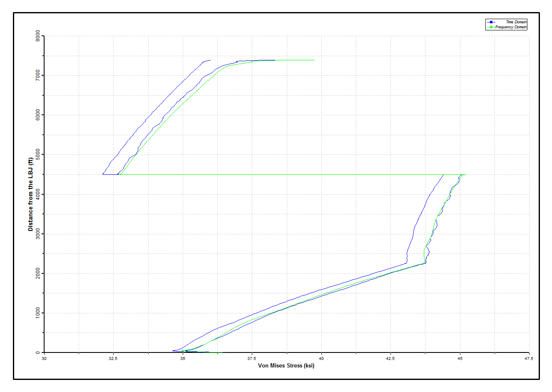Click the 47.5 x-axis tick label
The image size is (552, 392).
529,358
